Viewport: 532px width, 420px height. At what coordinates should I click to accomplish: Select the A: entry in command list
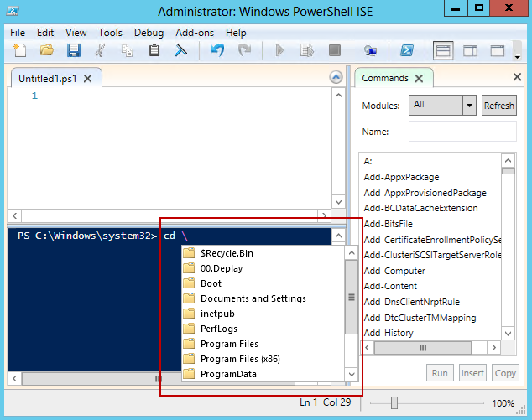(x=368, y=161)
